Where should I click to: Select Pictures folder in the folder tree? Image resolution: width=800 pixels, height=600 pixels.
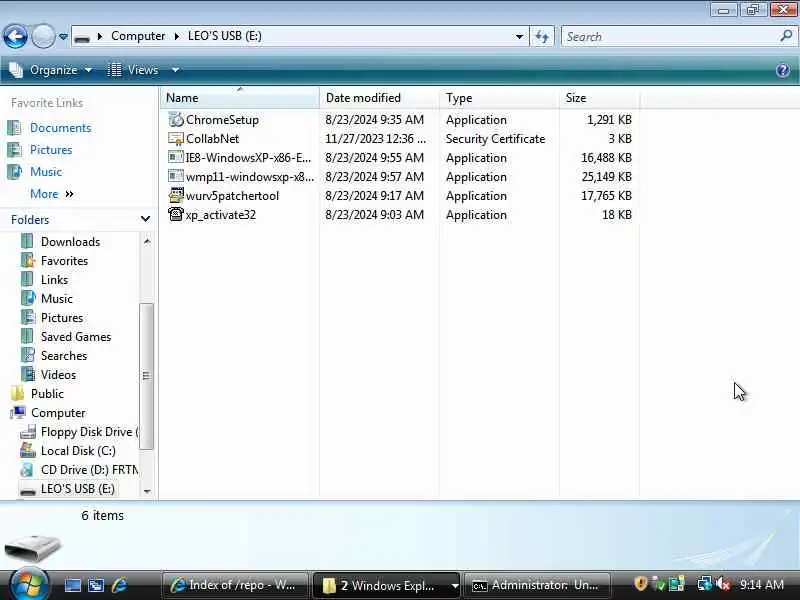point(62,317)
